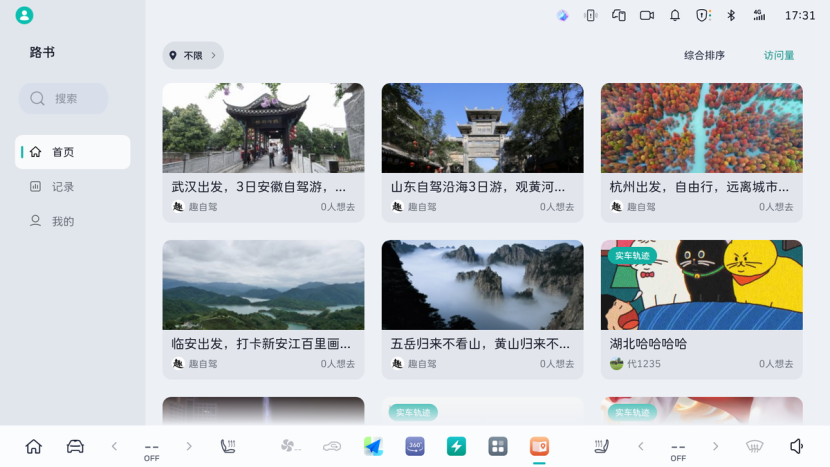
Task: Open the 五岳归来不看山 card image
Action: click(x=482, y=285)
